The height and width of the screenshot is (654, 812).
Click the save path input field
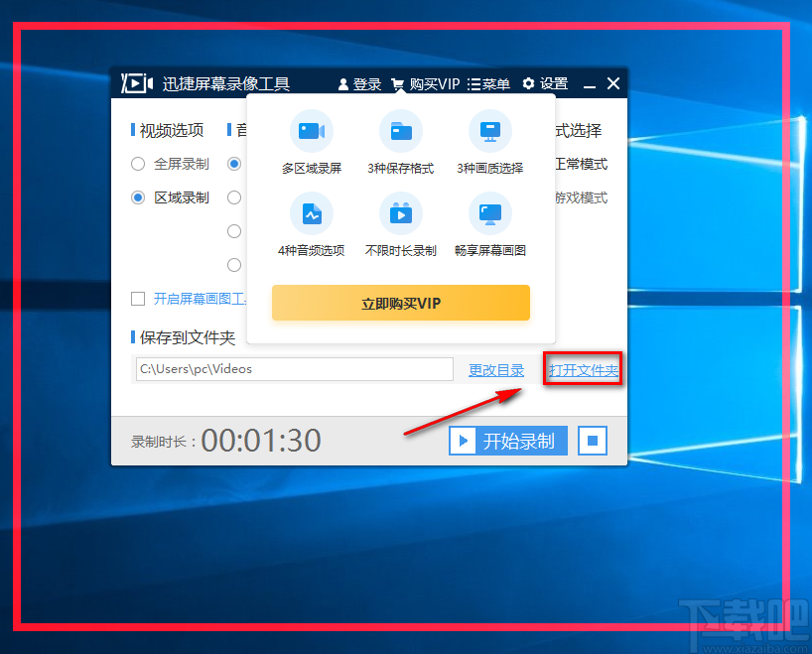point(295,369)
